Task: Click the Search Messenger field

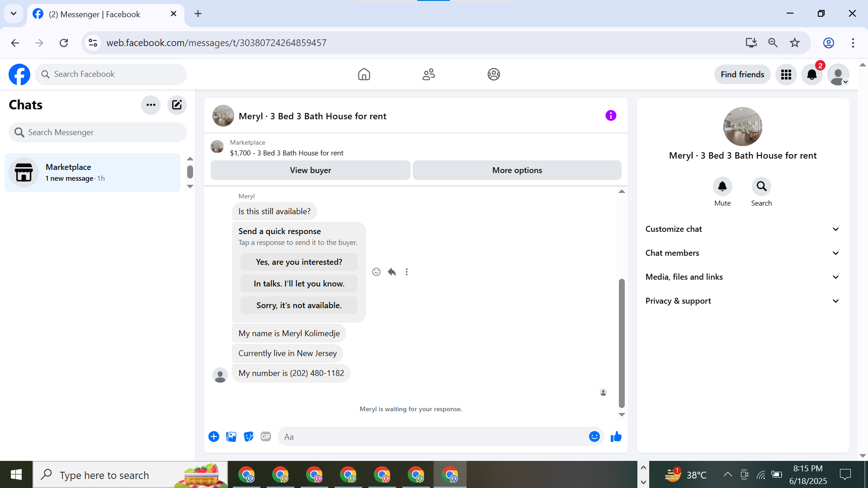Action: tap(98, 132)
